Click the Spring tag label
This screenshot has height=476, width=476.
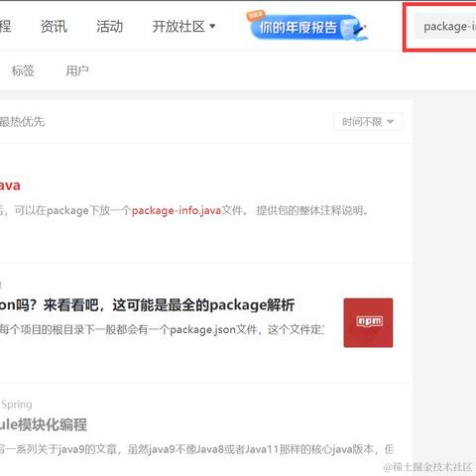pyautogui.click(x=17, y=405)
